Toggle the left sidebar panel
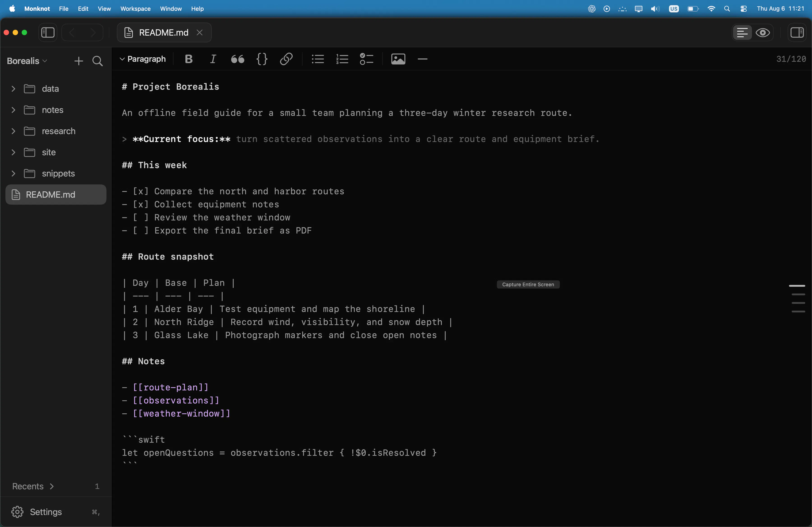Image resolution: width=812 pixels, height=527 pixels. 48,33
